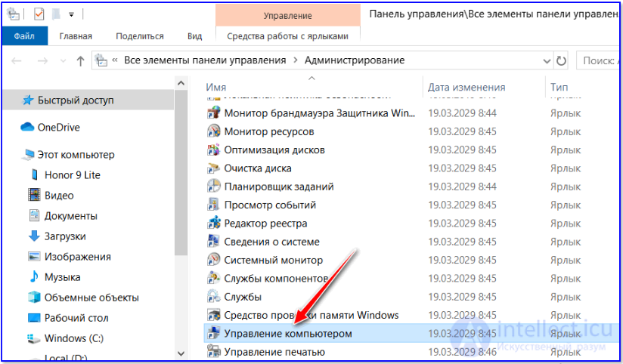The image size is (623, 364).
Task: Sort by Дата изменения column header
Action: pyautogui.click(x=466, y=88)
